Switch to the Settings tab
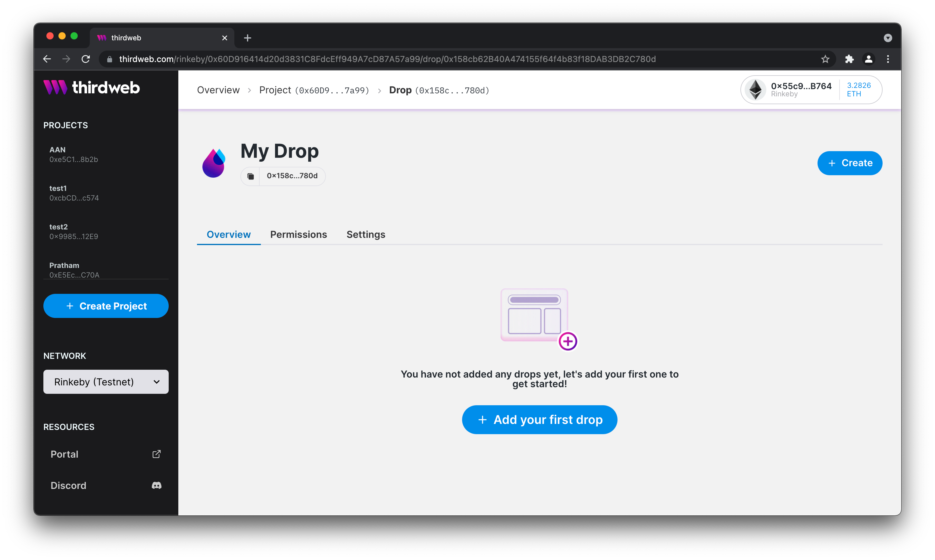 (366, 234)
